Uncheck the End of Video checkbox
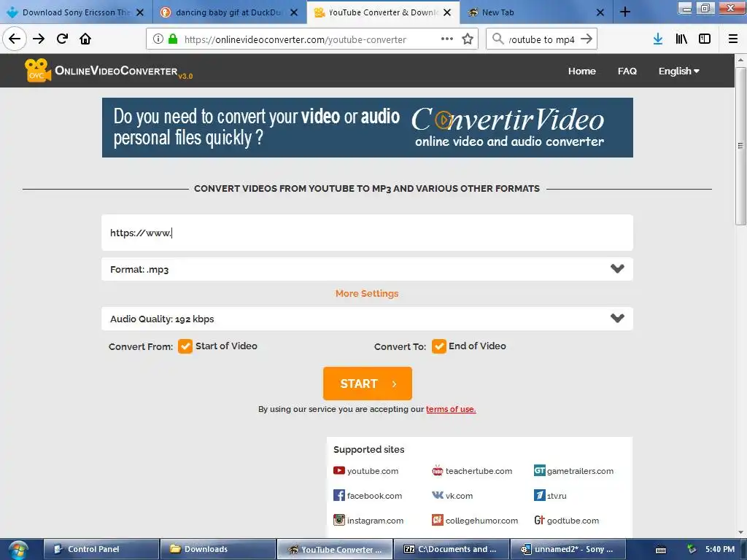Image resolution: width=747 pixels, height=560 pixels. [438, 346]
